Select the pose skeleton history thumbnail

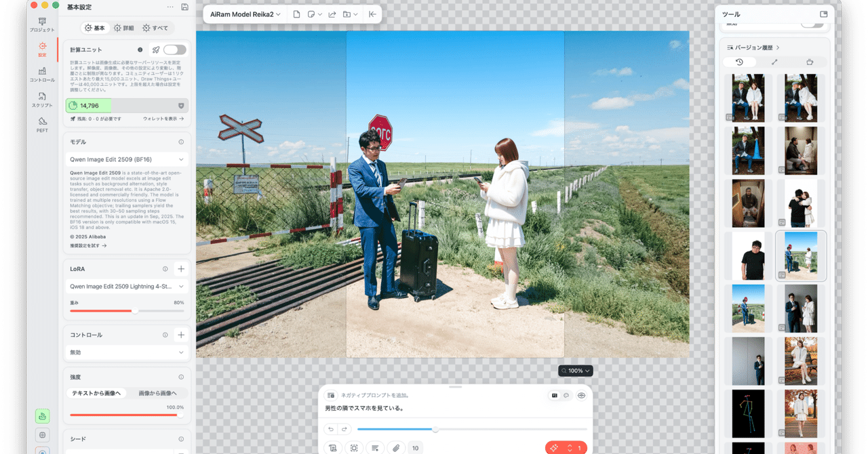[x=748, y=413]
